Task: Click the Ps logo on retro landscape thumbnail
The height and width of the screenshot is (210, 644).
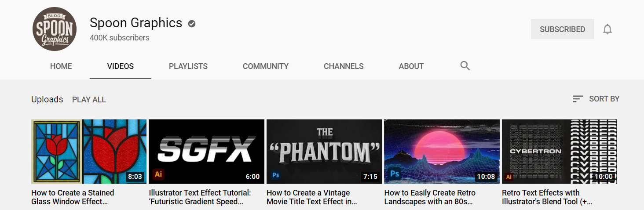Action: tap(395, 174)
